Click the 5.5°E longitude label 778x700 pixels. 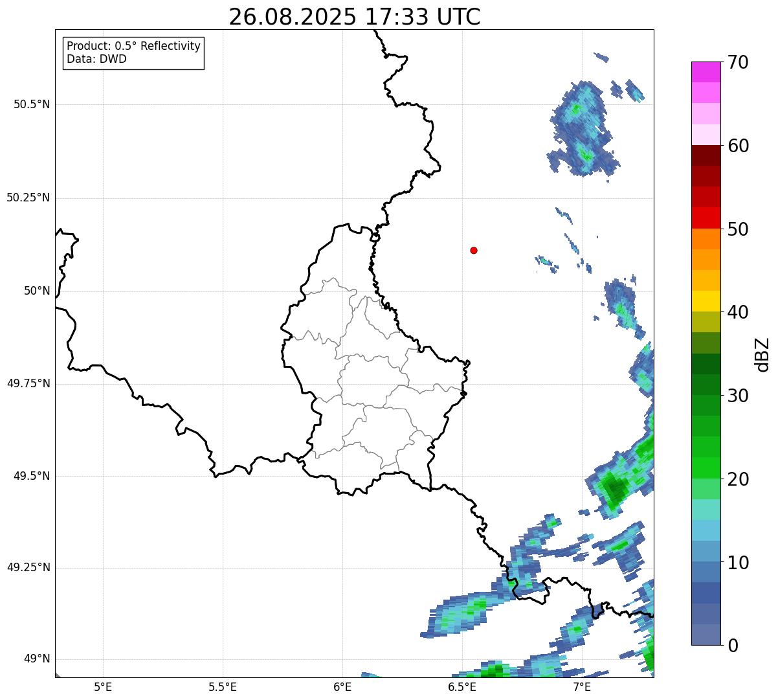coord(223,686)
